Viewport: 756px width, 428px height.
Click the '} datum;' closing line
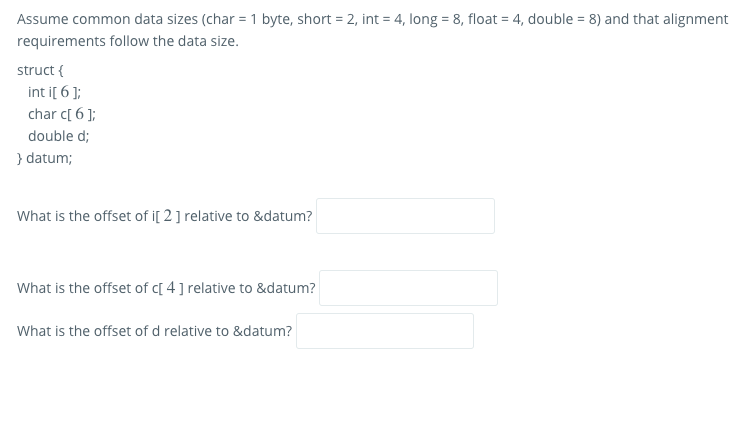pyautogui.click(x=44, y=158)
